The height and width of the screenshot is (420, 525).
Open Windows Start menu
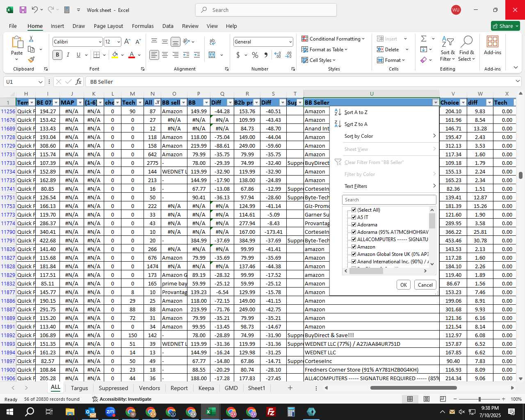coord(10,411)
